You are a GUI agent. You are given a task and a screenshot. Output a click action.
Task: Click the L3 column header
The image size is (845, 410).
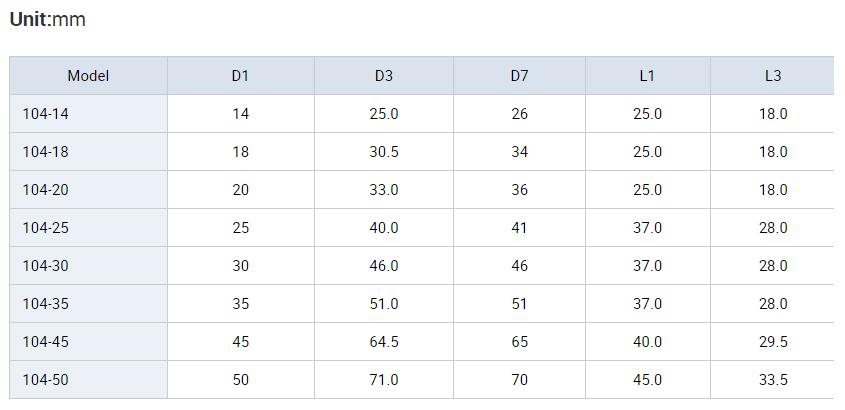pos(773,76)
